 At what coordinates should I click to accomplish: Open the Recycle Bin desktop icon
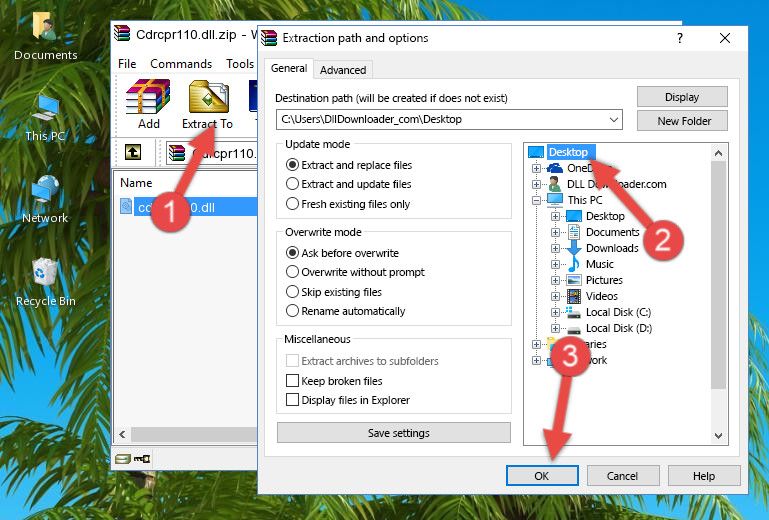coord(45,282)
